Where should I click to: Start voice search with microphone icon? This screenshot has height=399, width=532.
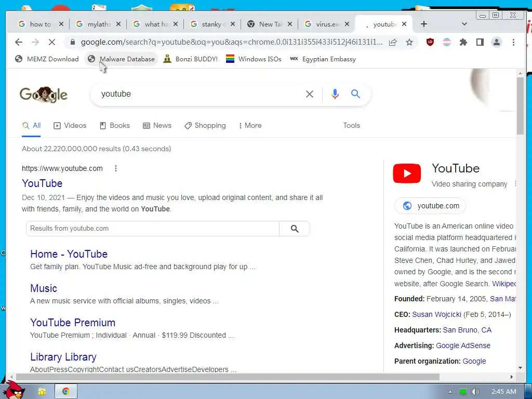[335, 94]
